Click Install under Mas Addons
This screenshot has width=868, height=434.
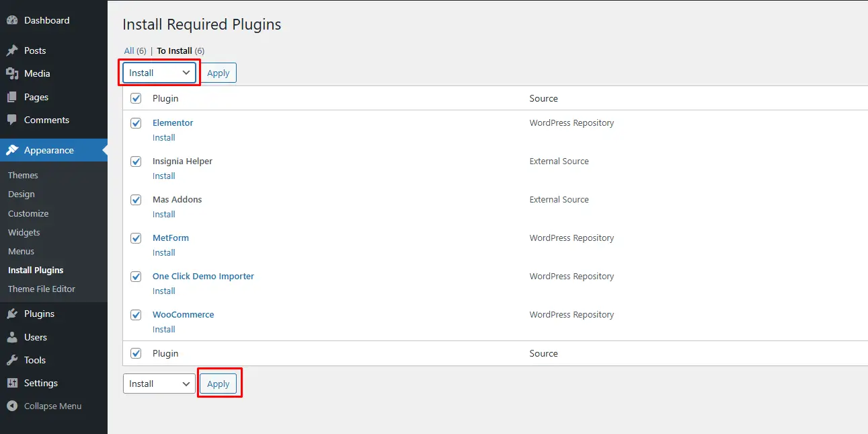point(163,214)
